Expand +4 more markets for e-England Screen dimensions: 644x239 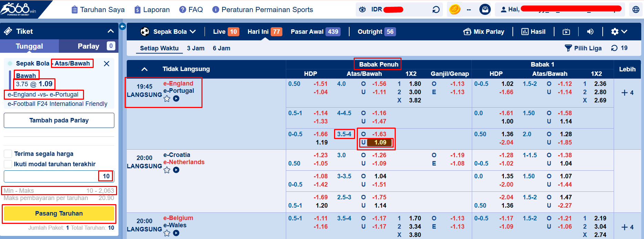click(627, 93)
